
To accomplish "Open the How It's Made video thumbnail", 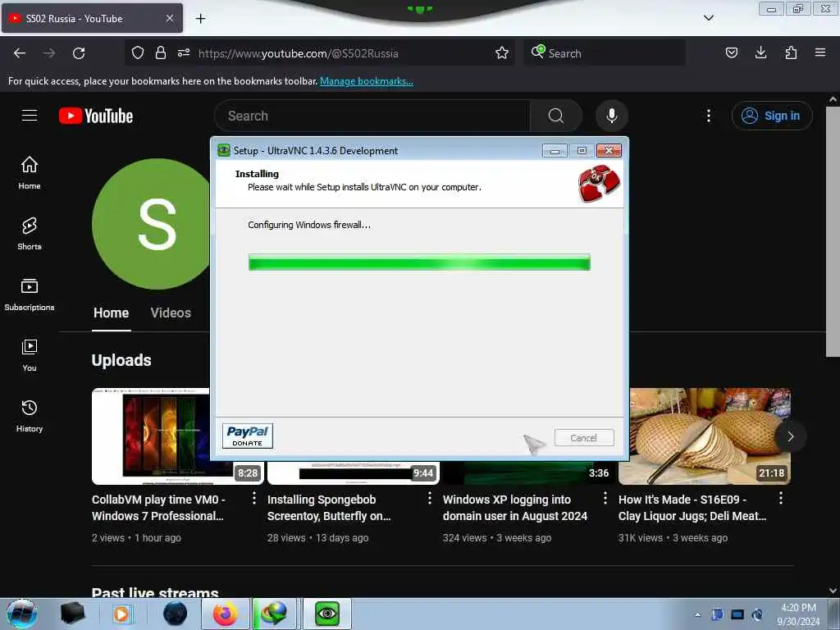I will point(705,436).
